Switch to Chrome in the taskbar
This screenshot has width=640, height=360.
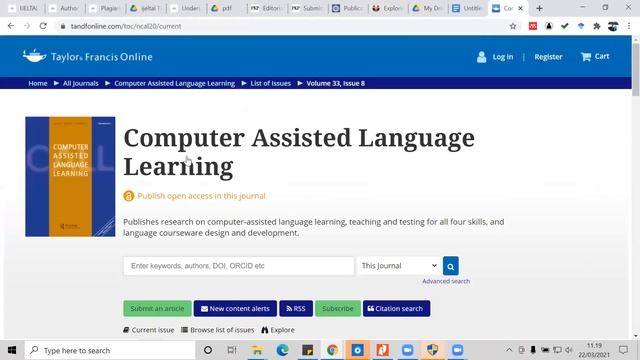click(x=332, y=350)
